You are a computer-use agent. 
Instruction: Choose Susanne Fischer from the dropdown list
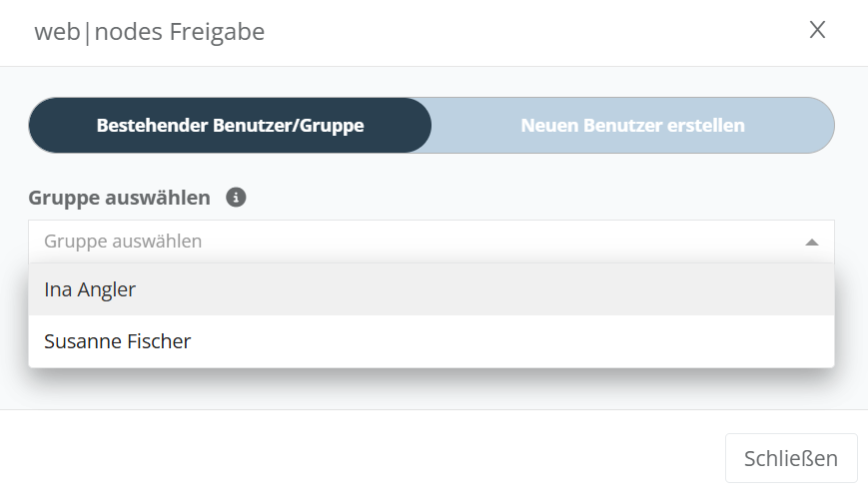pos(118,341)
